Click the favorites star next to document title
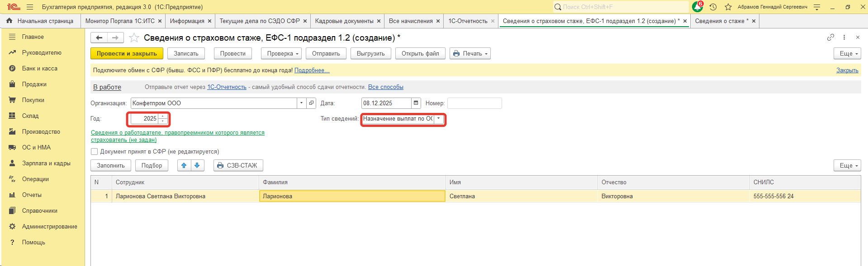Image resolution: width=868 pixels, height=266 pixels. click(x=134, y=38)
